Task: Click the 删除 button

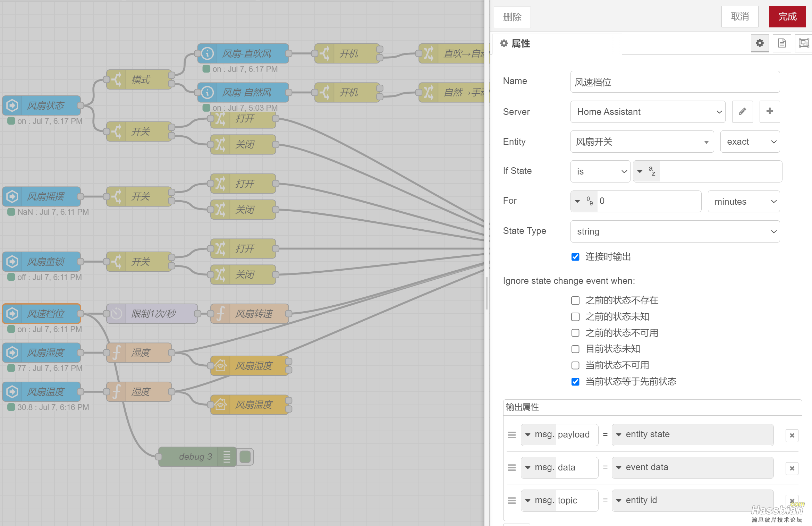Action: point(512,17)
